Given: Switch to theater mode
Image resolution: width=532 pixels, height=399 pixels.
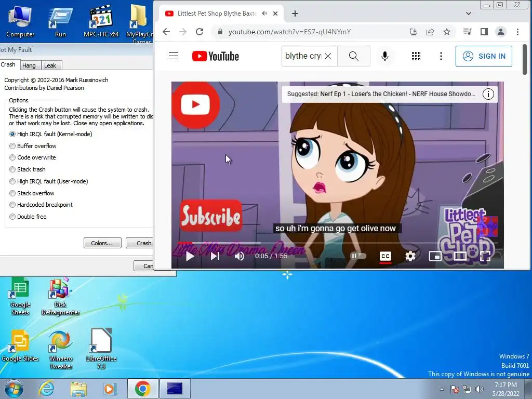Looking at the screenshot, I should tap(460, 256).
